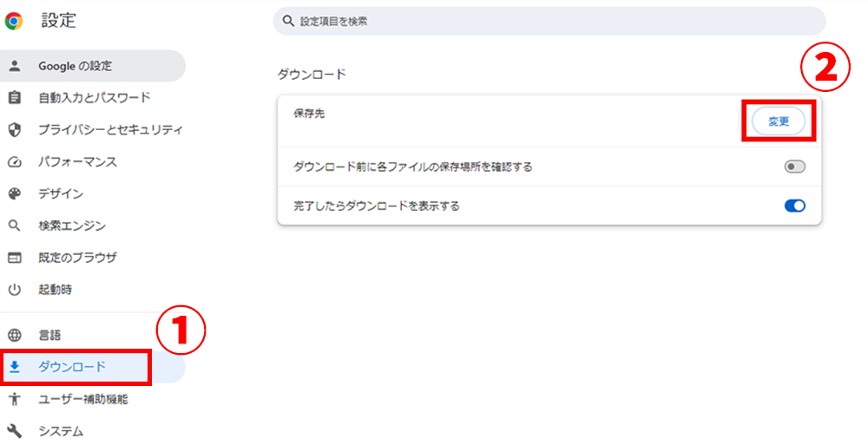Image resolution: width=868 pixels, height=445 pixels.
Task: Click the shield icon for プライバシーとセキュリティ
Action: tap(15, 129)
